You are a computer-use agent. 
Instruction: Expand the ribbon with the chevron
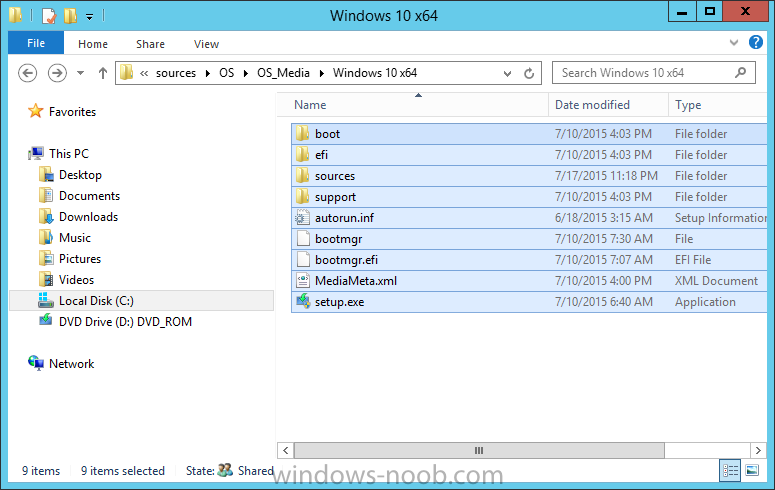[734, 43]
